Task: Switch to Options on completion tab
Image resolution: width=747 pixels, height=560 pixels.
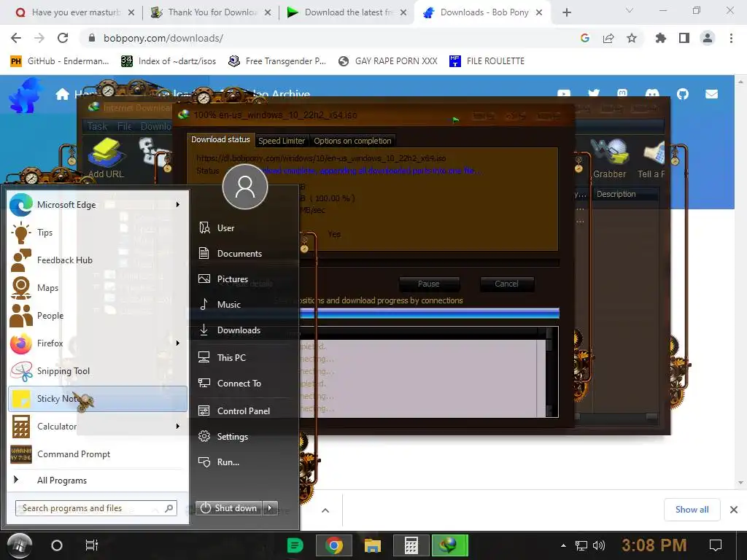Action: 352,141
